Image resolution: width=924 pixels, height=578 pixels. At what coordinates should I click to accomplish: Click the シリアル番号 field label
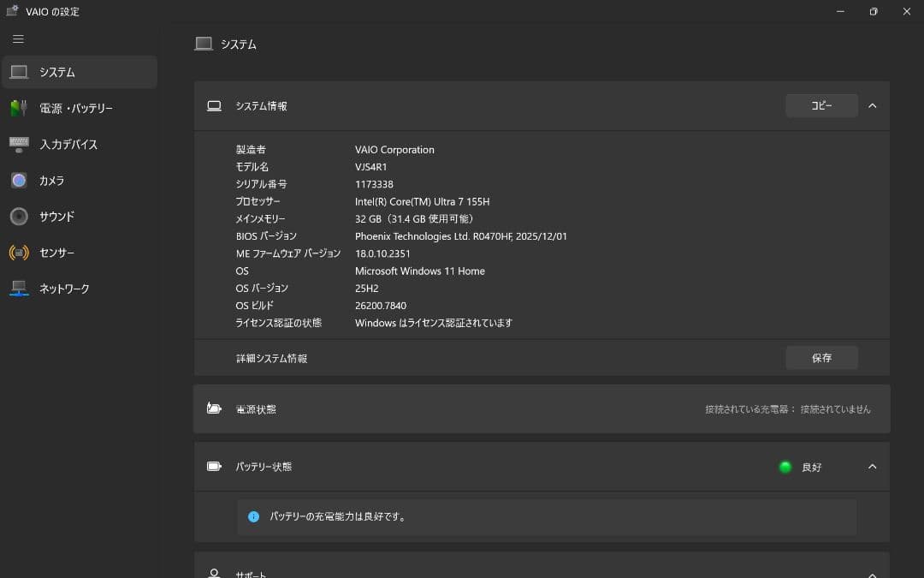click(x=261, y=184)
